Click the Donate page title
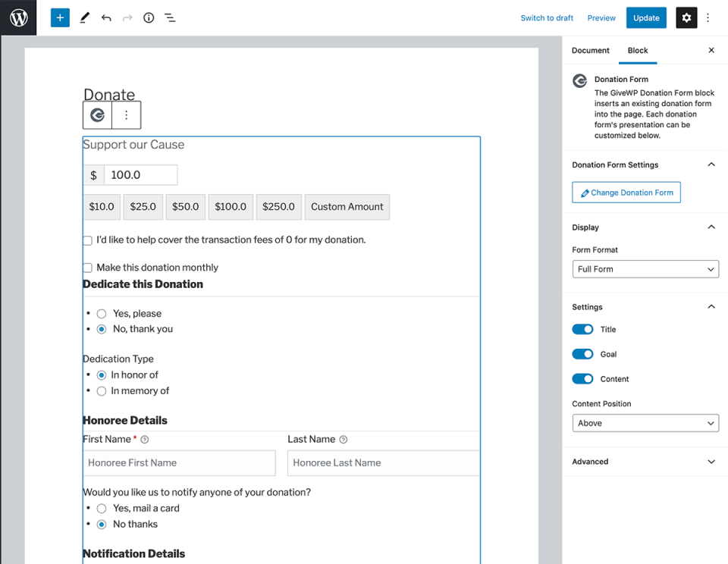 tap(109, 94)
